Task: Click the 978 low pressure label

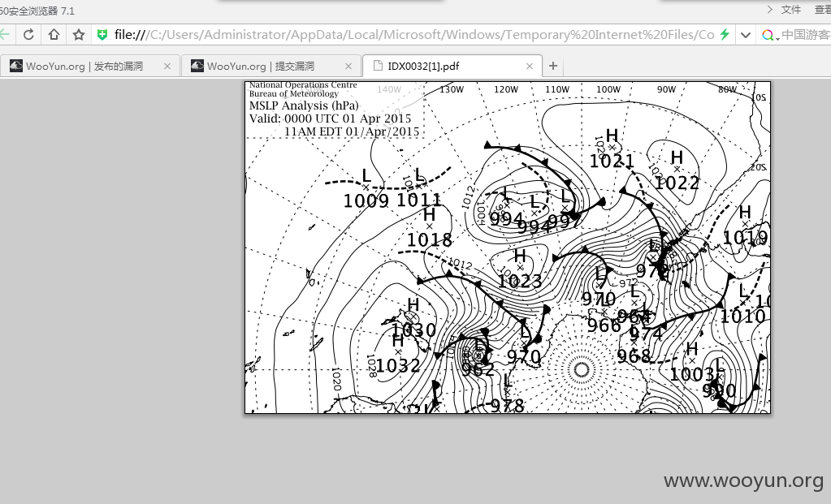Action: coord(507,406)
